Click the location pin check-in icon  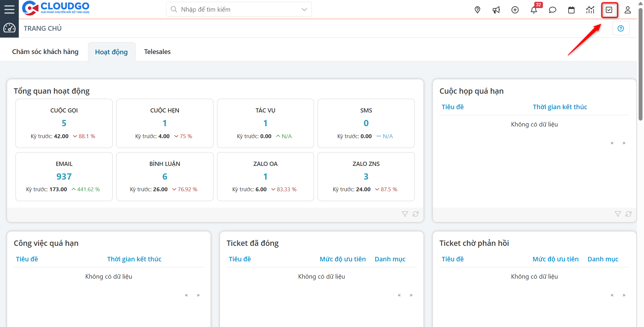[x=477, y=10]
